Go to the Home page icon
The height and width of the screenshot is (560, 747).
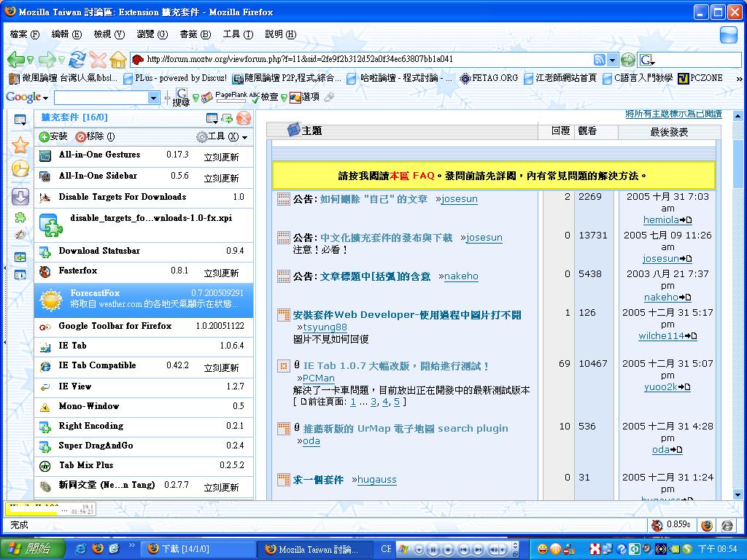click(117, 60)
